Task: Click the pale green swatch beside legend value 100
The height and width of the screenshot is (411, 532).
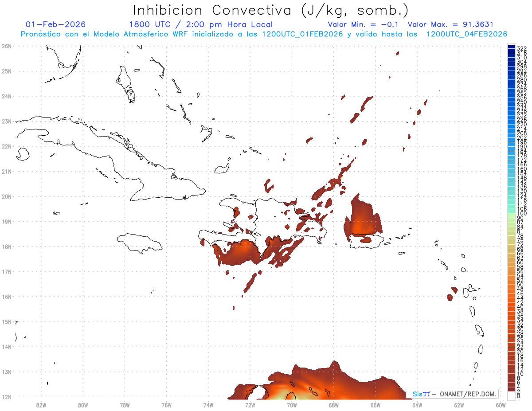Action: pos(512,216)
